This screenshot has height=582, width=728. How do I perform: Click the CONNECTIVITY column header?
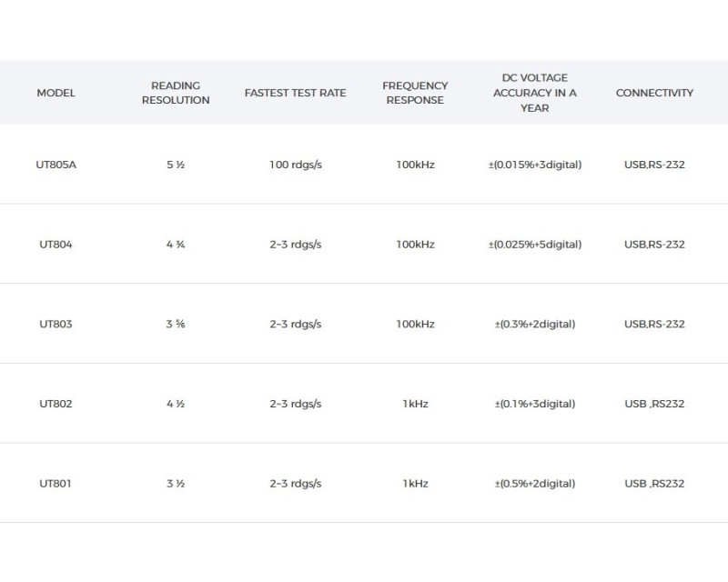(x=654, y=93)
